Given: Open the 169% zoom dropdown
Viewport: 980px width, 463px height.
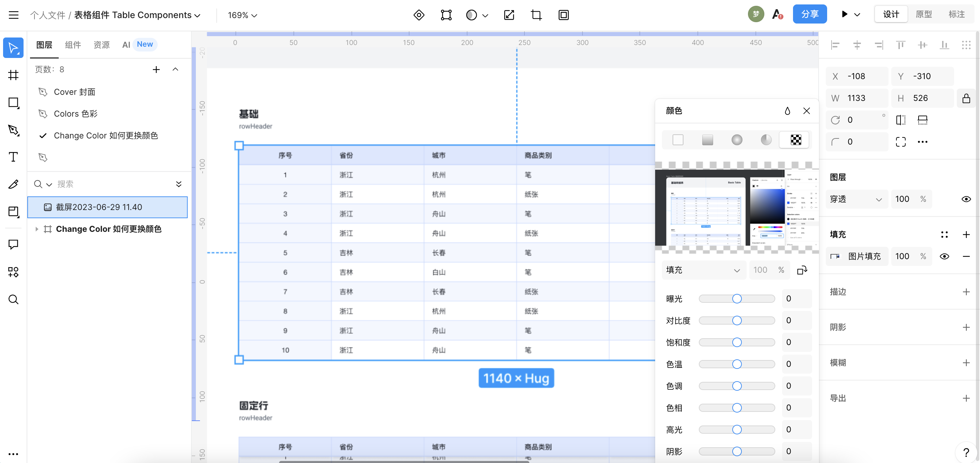Looking at the screenshot, I should pyautogui.click(x=243, y=15).
